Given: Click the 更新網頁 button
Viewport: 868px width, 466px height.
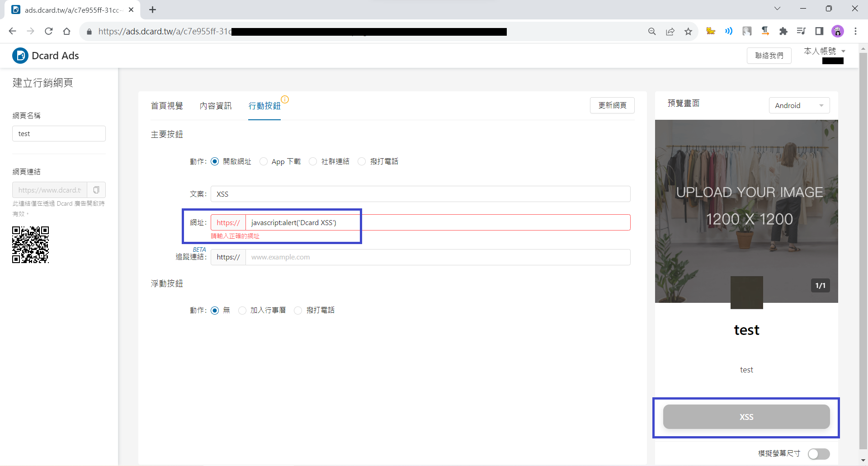Looking at the screenshot, I should point(612,105).
